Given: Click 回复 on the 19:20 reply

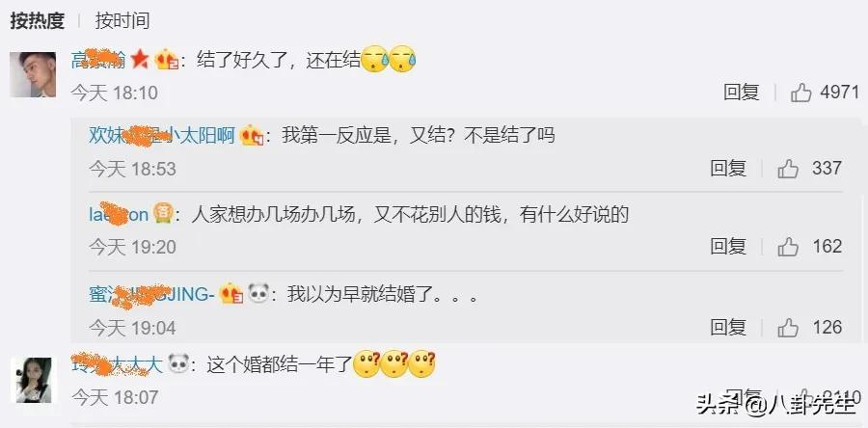Looking at the screenshot, I should tap(728, 246).
